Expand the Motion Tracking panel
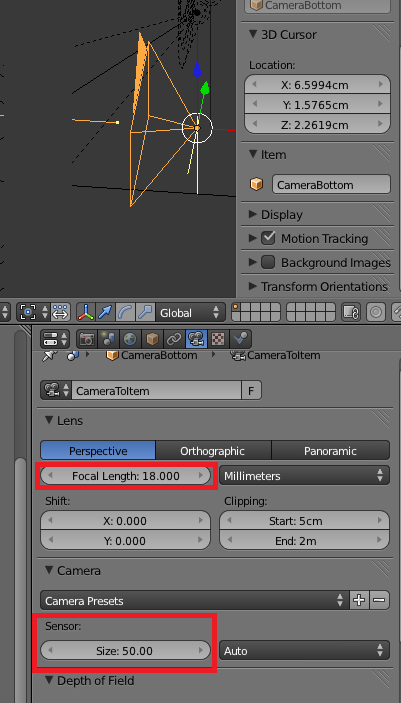The width and height of the screenshot is (401, 703). pos(253,239)
